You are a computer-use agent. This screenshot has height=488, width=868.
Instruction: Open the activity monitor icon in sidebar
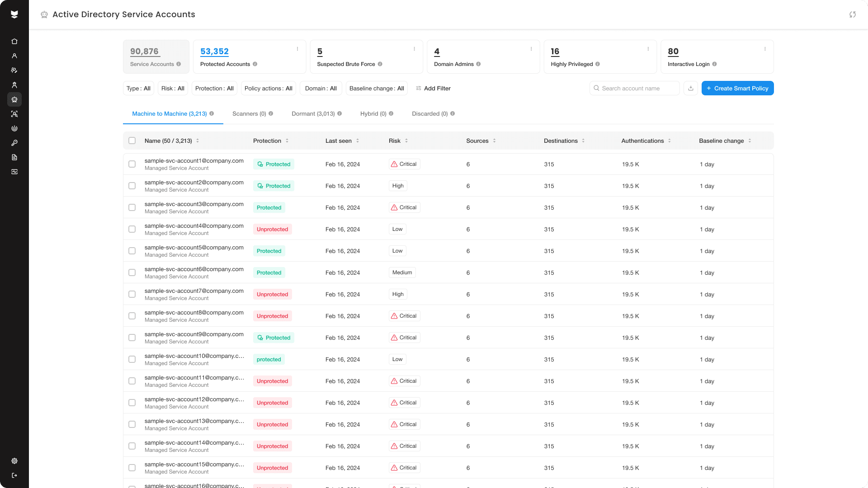[x=14, y=172]
